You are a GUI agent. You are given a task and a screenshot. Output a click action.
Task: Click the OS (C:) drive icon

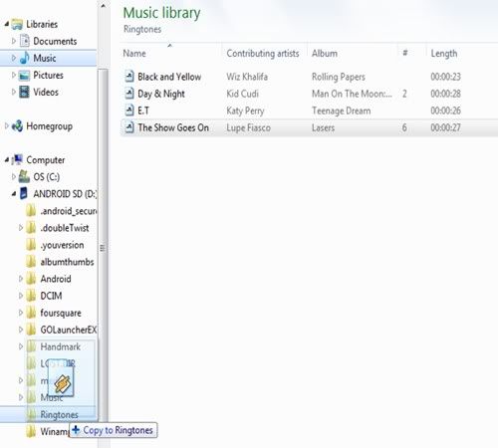tap(24, 176)
